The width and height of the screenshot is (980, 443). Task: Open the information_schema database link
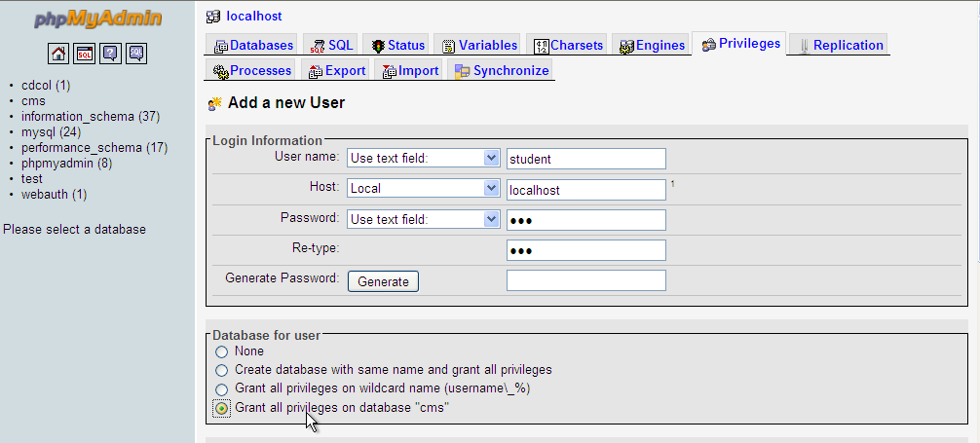pos(78,117)
